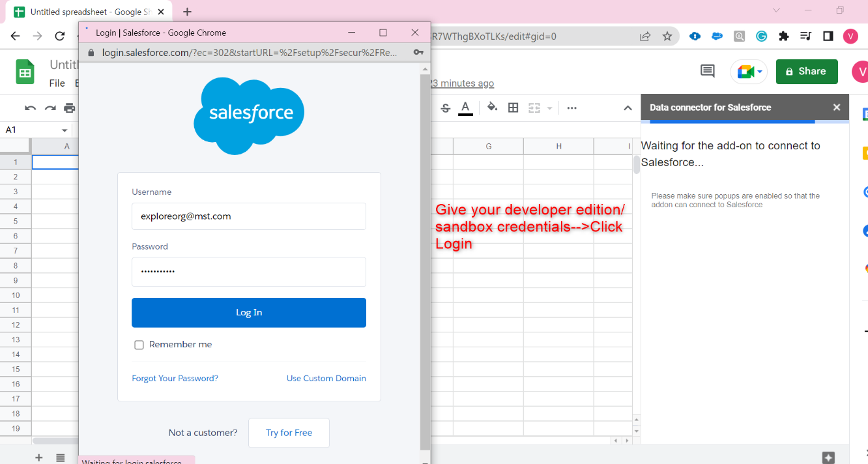The height and width of the screenshot is (464, 868).
Task: Click the undo icon in Sheets
Action: click(30, 108)
